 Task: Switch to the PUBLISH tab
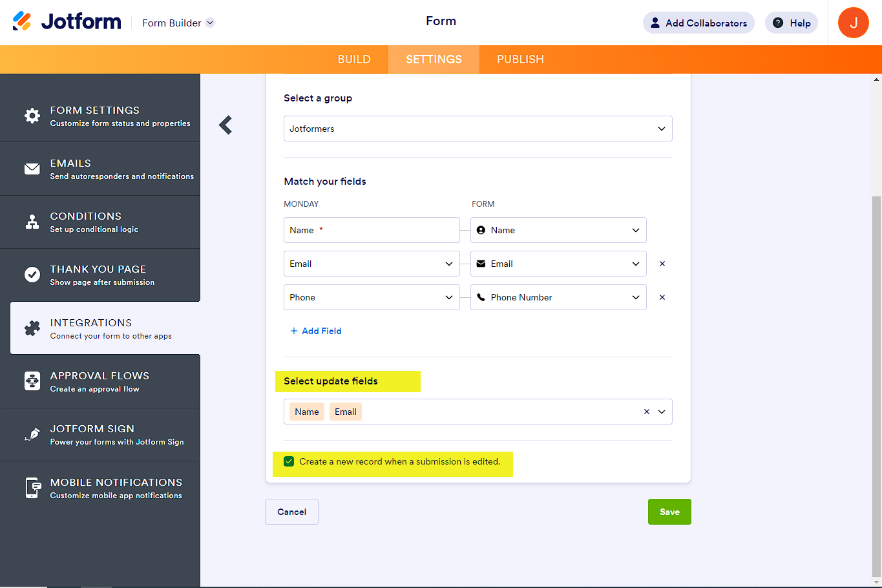click(x=520, y=59)
